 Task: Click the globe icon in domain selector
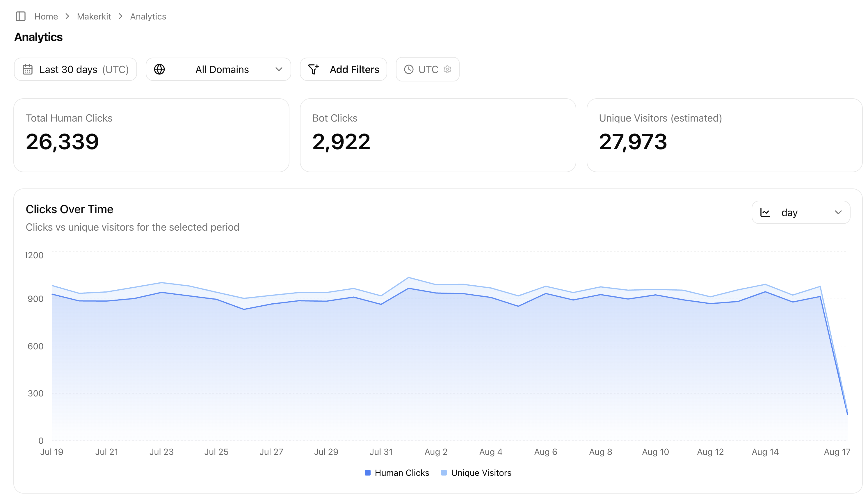159,69
